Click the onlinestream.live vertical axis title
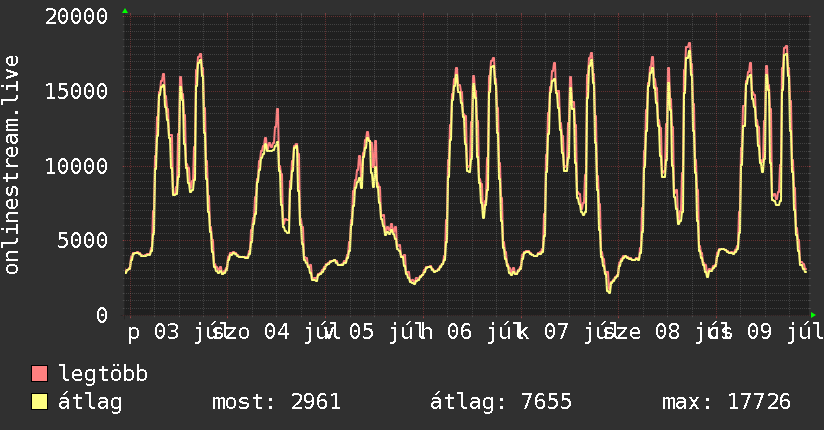This screenshot has width=824, height=430. (x=11, y=165)
